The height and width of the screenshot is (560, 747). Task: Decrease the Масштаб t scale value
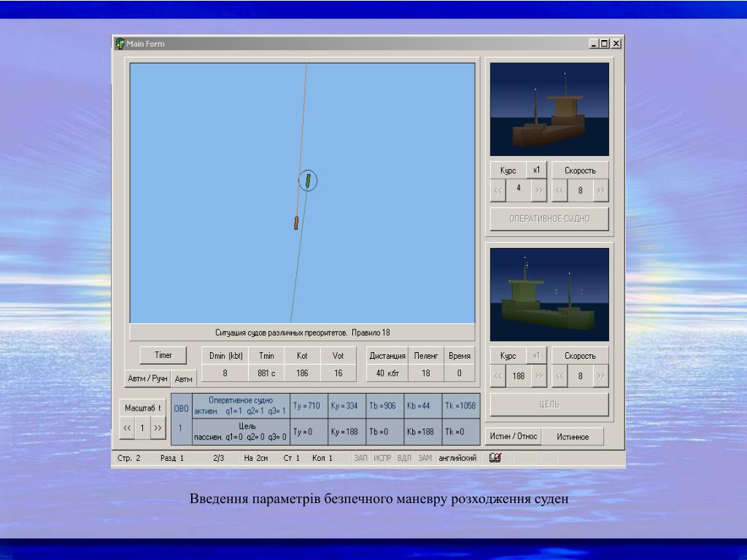(127, 427)
